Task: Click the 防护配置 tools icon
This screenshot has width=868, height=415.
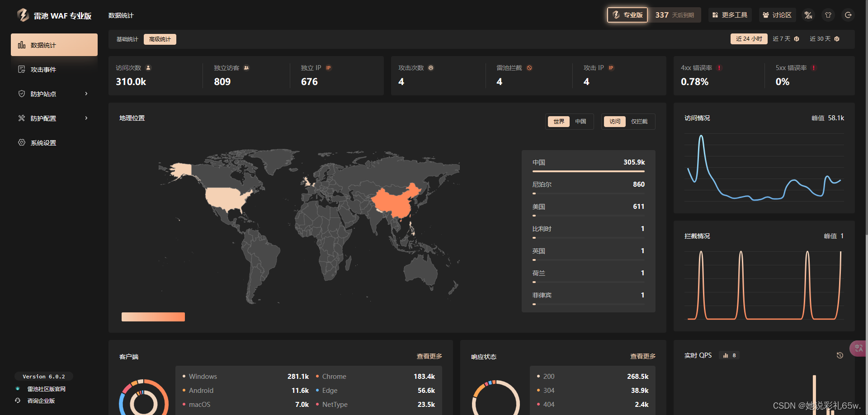Action: click(x=21, y=118)
